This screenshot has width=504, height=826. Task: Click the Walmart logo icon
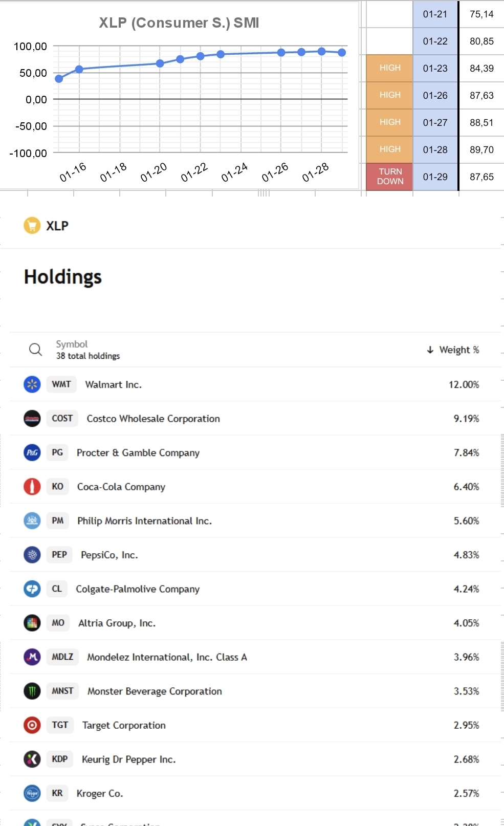point(32,384)
